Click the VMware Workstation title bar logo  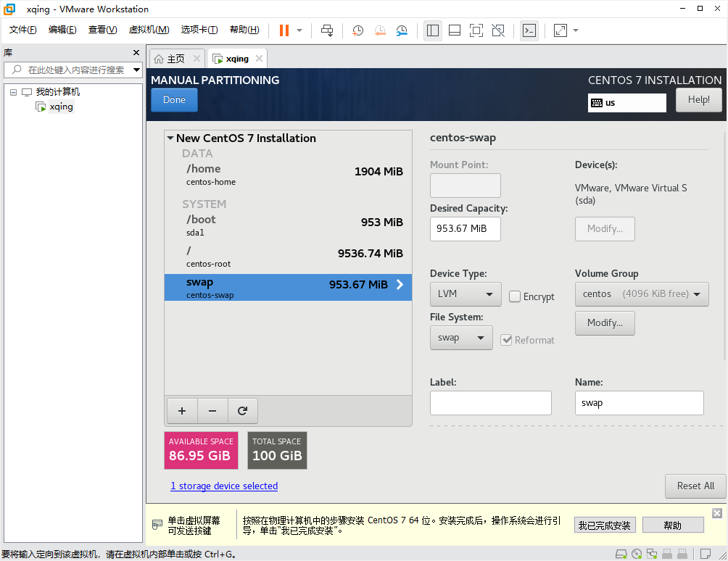9,9
